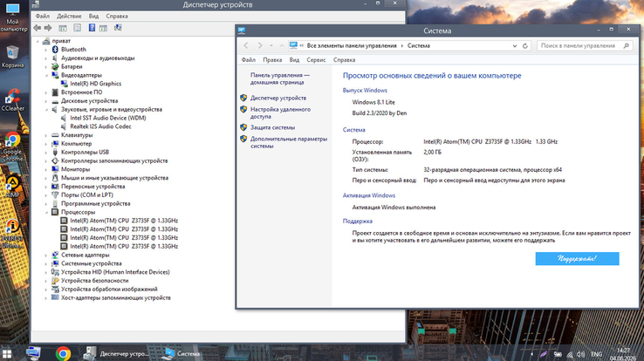Expand the Дисковые устройства node
Image resolution: width=644 pixels, height=361 pixels.
click(x=46, y=101)
